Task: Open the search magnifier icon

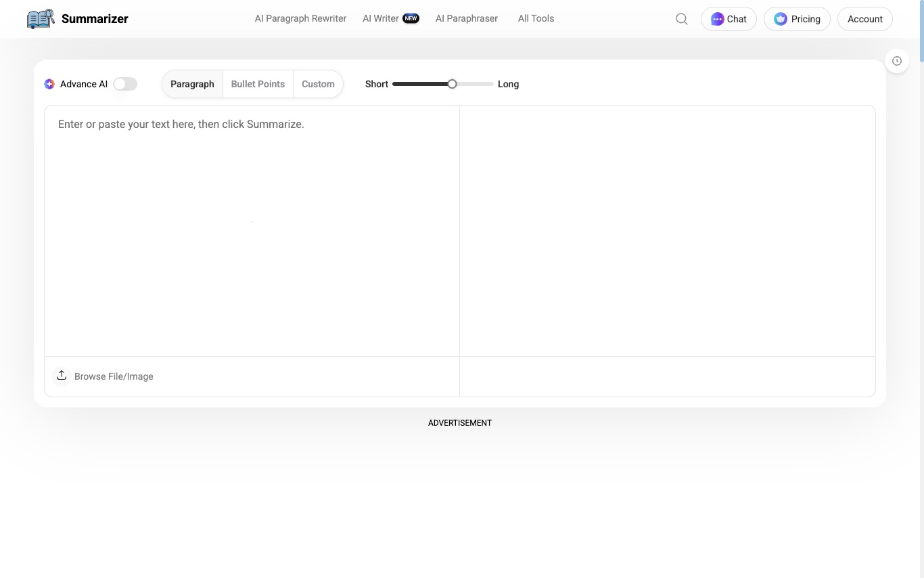Action: click(682, 19)
